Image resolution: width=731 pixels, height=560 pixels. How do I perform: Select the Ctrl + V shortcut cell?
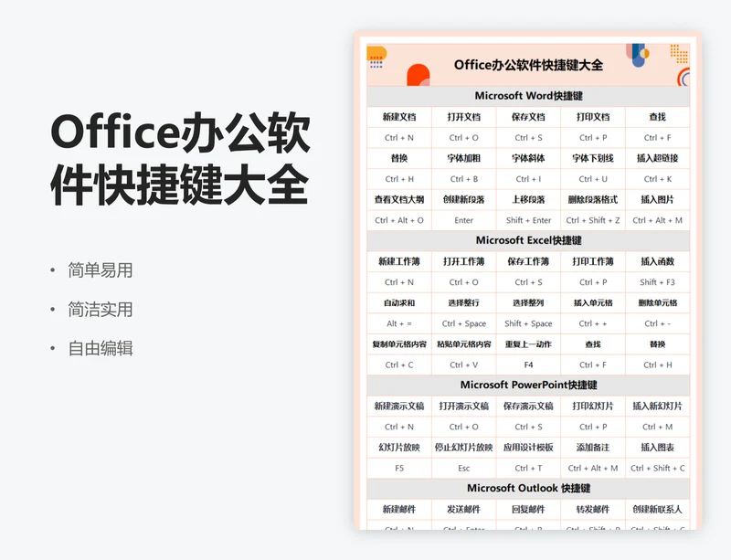click(x=464, y=365)
